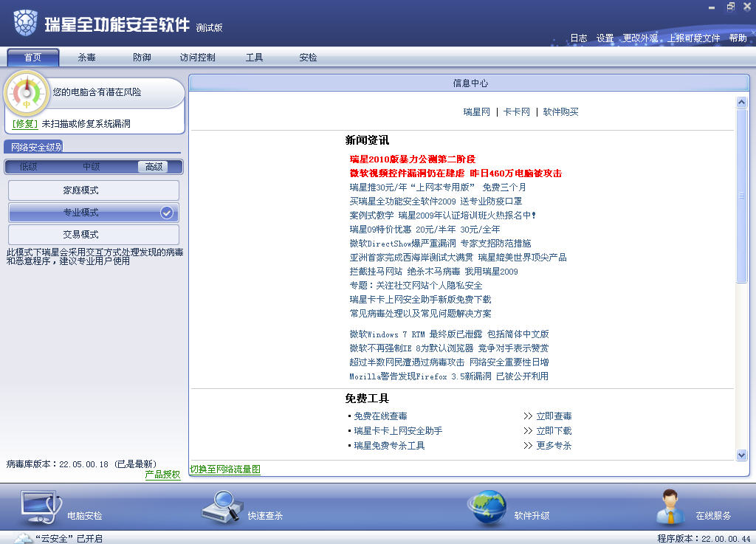Switch to the 首页 tab

(x=32, y=58)
